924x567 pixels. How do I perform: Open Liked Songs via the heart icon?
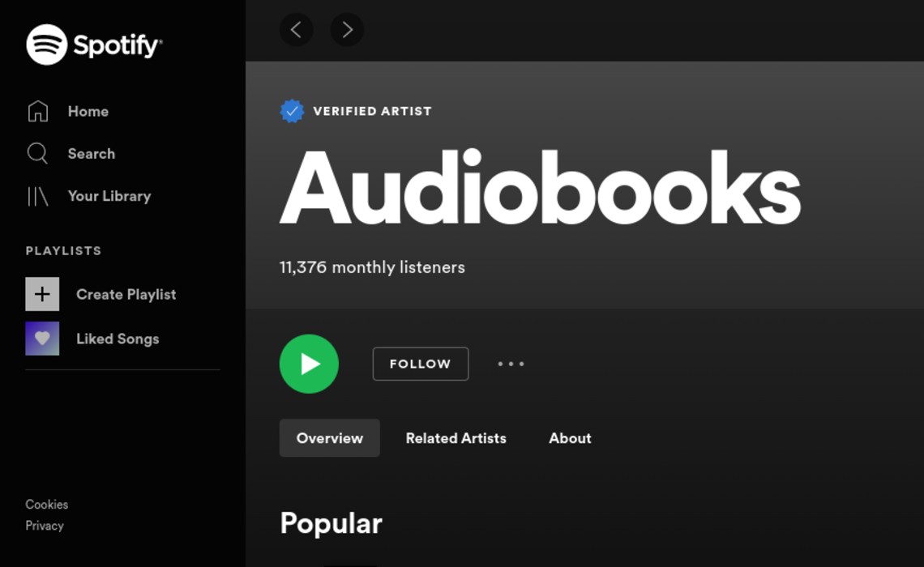42,339
